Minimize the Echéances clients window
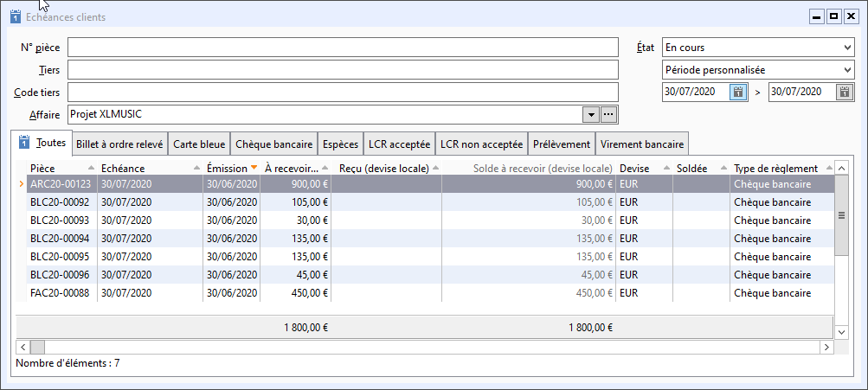The image size is (868, 390). [816, 17]
